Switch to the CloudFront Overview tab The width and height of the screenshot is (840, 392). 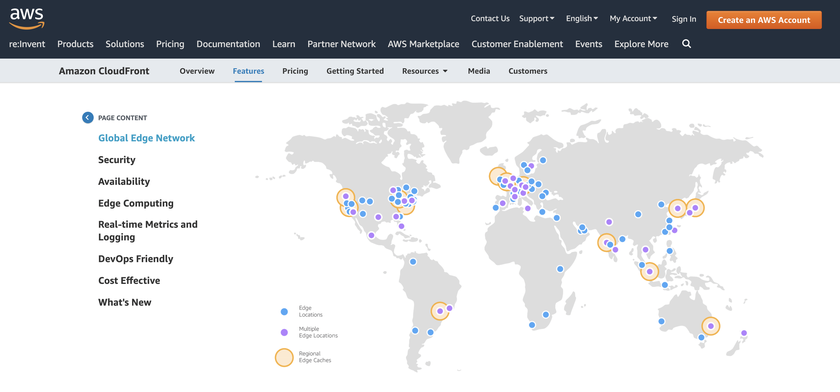197,71
